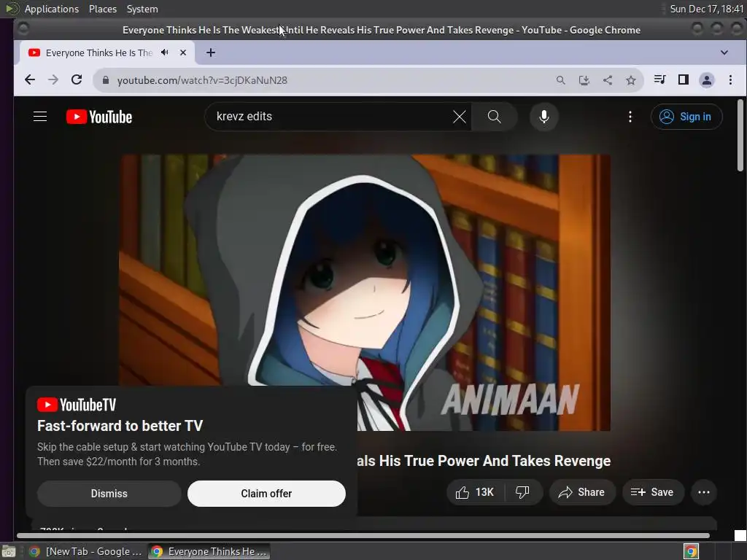Image resolution: width=747 pixels, height=560 pixels.
Task: Switch to 'Everyone Thinks He' taskbar window
Action: [209, 551]
